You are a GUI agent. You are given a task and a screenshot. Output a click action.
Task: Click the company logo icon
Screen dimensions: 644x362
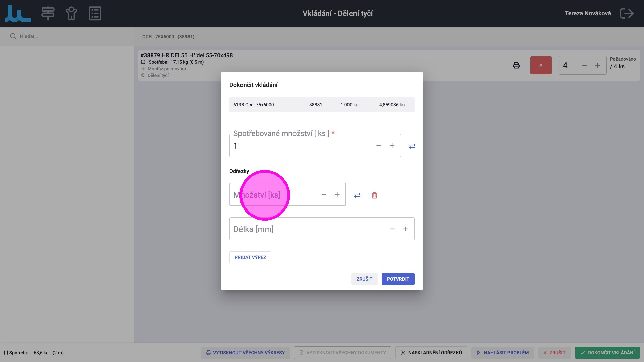[x=18, y=13]
